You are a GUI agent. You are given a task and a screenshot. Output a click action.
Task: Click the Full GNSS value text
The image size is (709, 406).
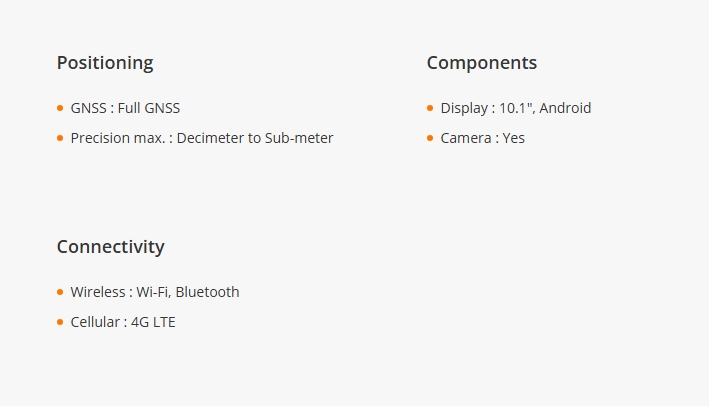pos(149,108)
